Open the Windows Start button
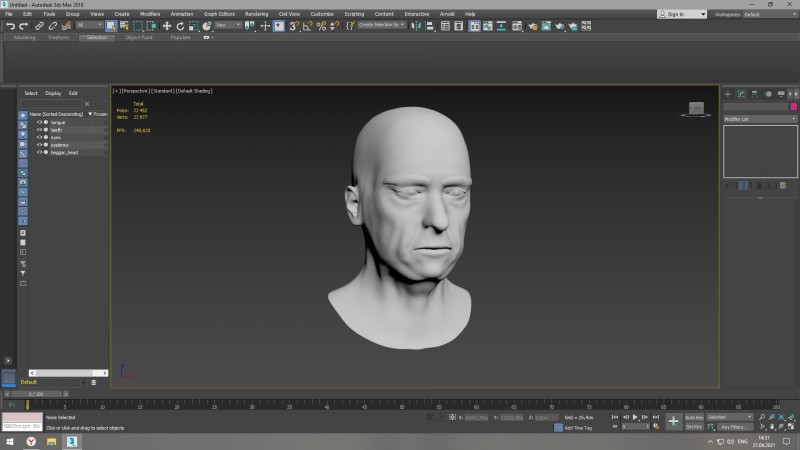Viewport: 800px width, 450px height. point(10,441)
